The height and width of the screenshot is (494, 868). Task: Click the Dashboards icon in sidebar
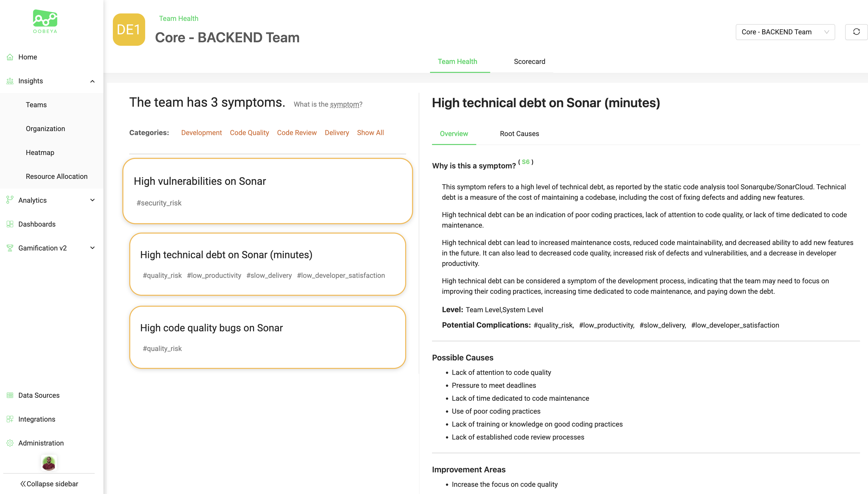[x=10, y=224]
